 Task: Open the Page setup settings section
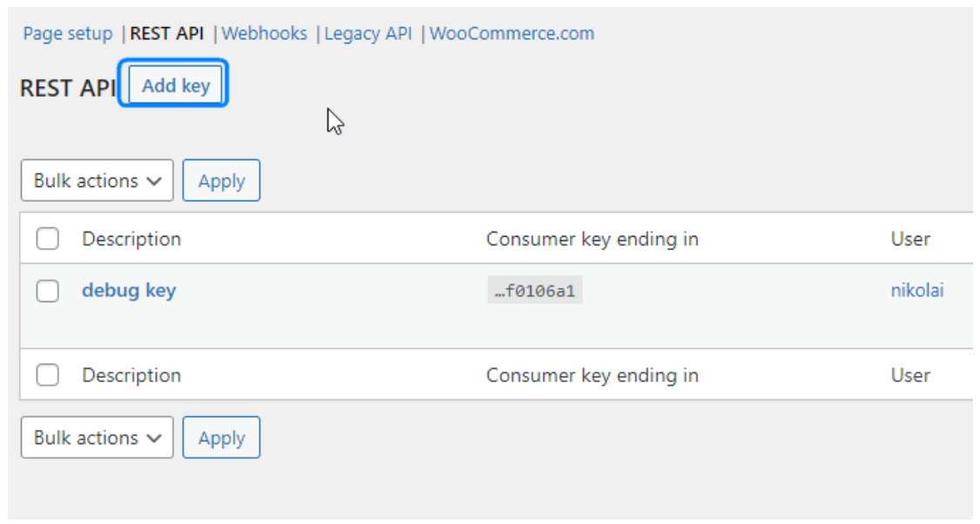67,34
